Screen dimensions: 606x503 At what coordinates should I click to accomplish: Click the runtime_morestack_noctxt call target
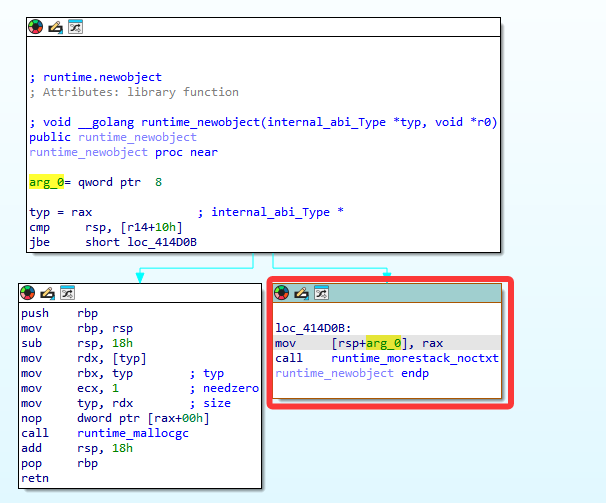(x=415, y=358)
